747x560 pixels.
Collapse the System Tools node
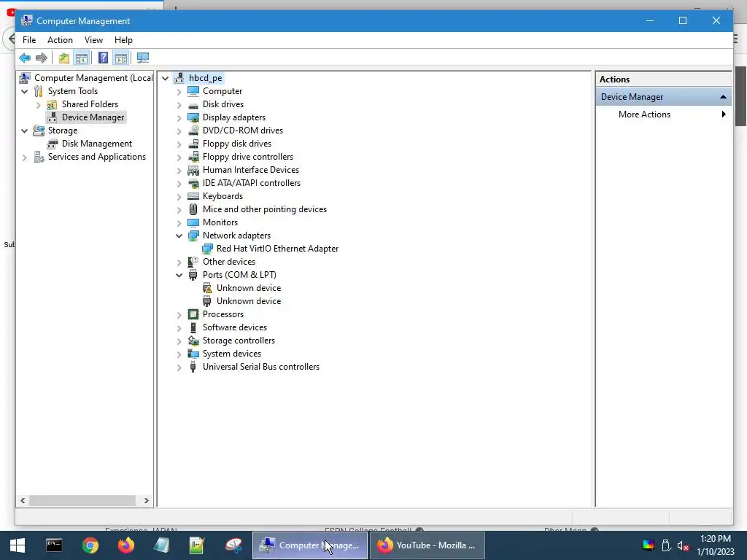(x=24, y=91)
